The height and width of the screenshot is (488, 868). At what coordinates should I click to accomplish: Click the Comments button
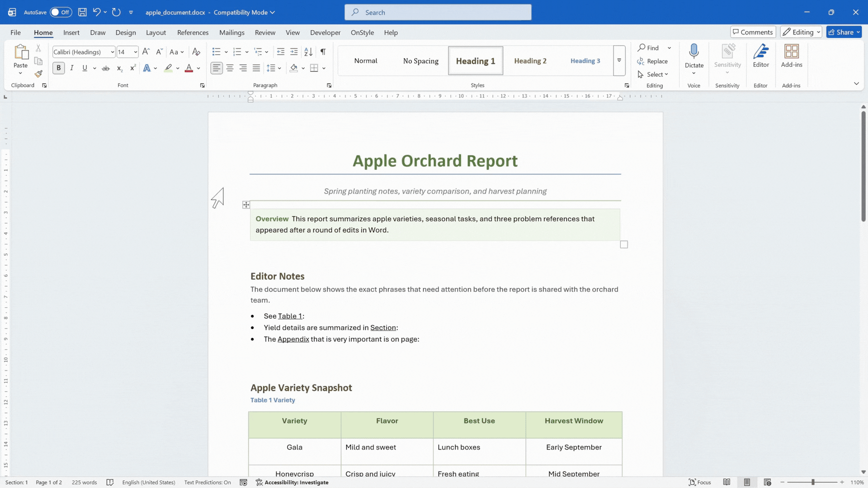tap(753, 32)
